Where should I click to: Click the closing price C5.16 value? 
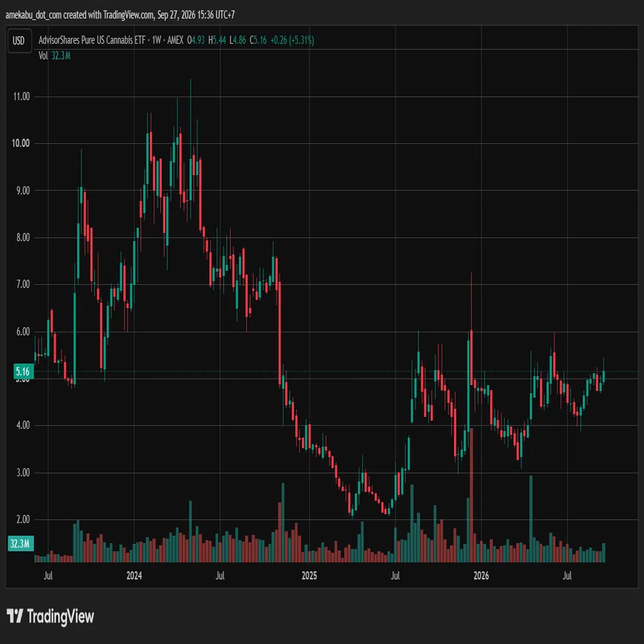[x=258, y=40]
